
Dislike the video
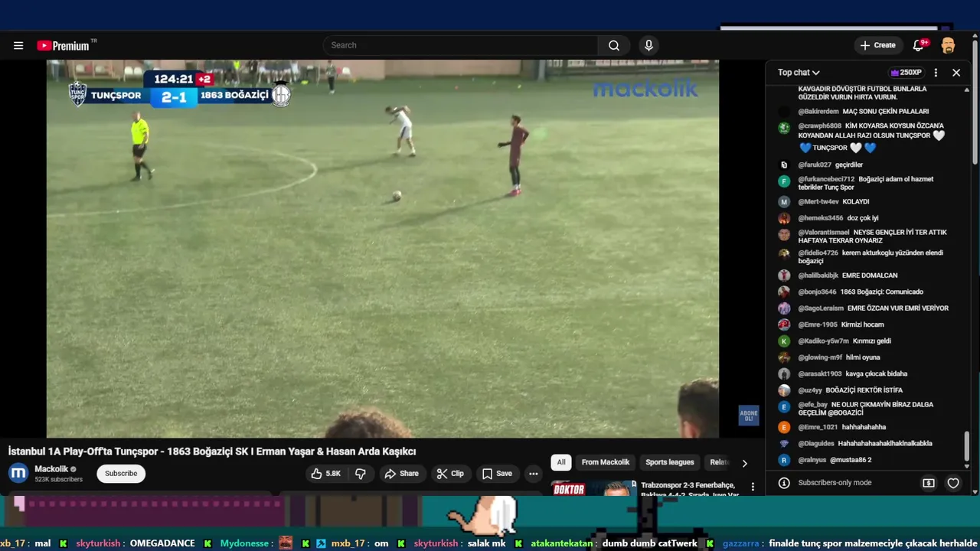(x=361, y=474)
